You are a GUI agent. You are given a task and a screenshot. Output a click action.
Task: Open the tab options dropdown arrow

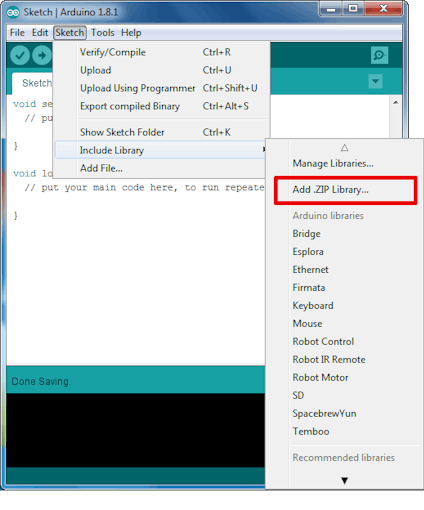tap(375, 81)
